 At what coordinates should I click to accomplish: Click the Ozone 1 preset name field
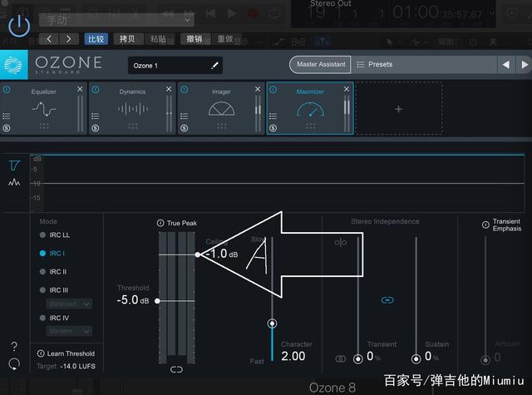[x=175, y=65]
